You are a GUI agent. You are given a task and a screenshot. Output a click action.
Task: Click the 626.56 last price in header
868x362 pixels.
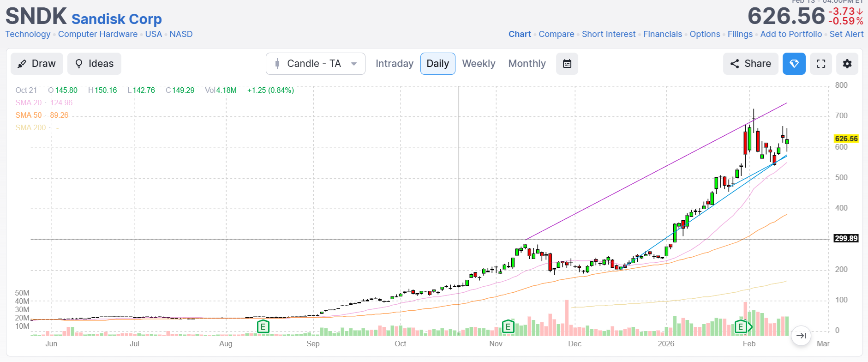(786, 16)
